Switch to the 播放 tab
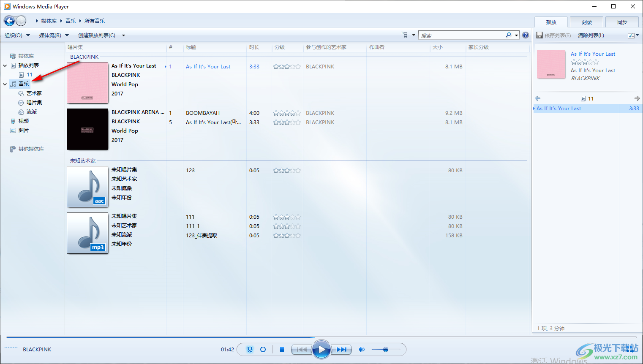The width and height of the screenshot is (643, 364). pos(551,22)
